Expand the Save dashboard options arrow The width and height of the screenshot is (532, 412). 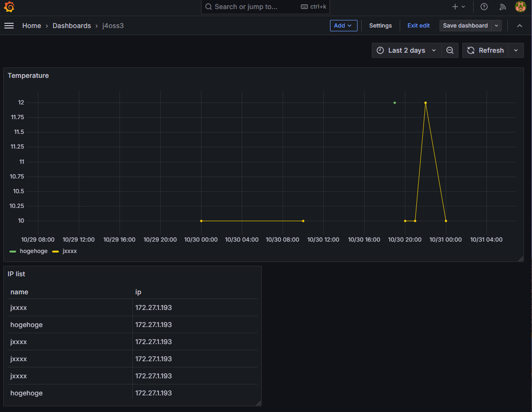(496, 26)
